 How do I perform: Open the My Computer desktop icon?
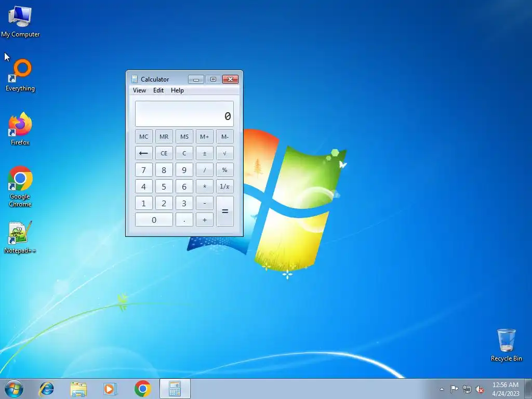(20, 21)
